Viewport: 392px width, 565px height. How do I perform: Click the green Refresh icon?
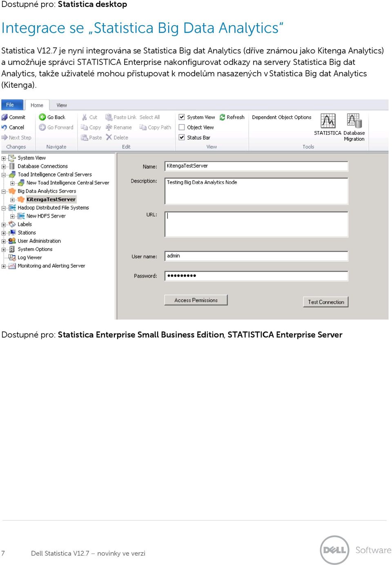click(223, 117)
